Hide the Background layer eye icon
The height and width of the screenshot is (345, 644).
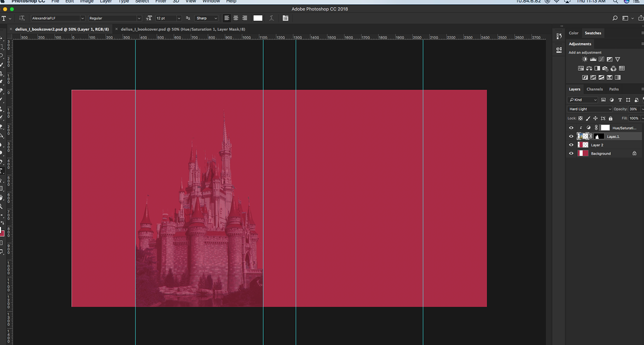pyautogui.click(x=571, y=153)
